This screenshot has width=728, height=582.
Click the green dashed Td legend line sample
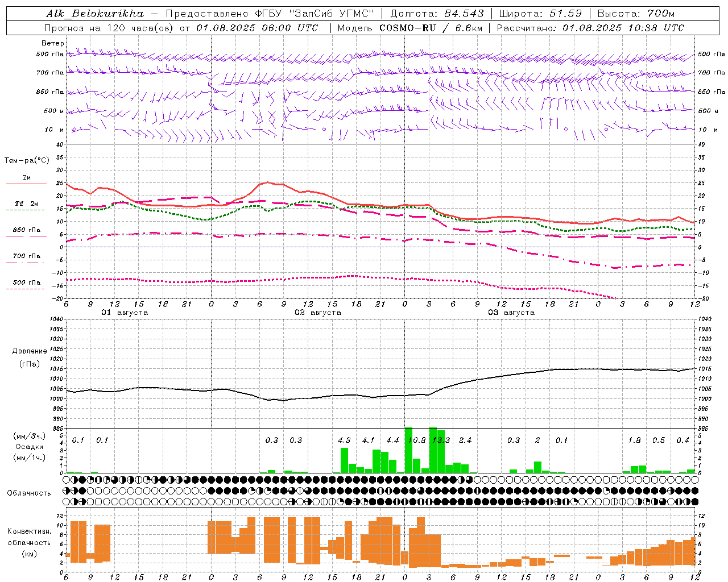coord(26,210)
